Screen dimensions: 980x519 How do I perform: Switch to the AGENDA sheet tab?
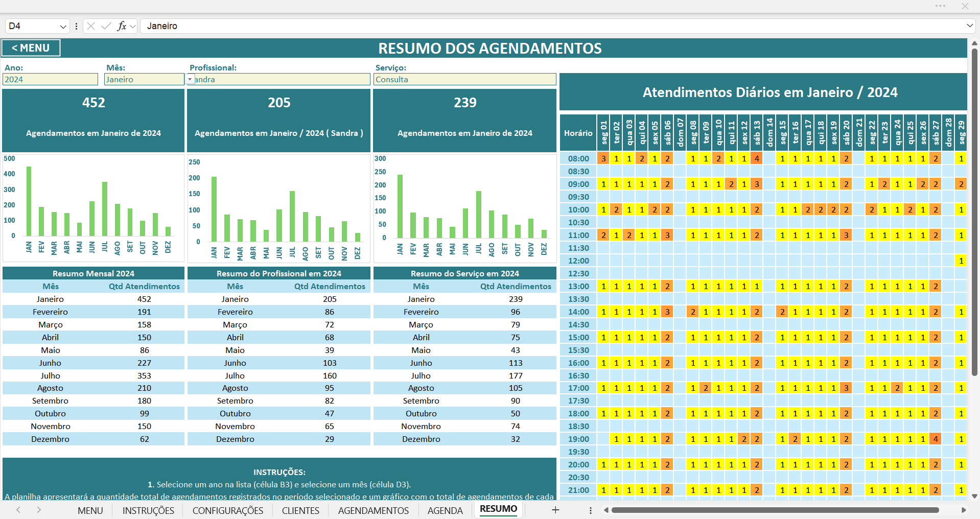(x=445, y=510)
